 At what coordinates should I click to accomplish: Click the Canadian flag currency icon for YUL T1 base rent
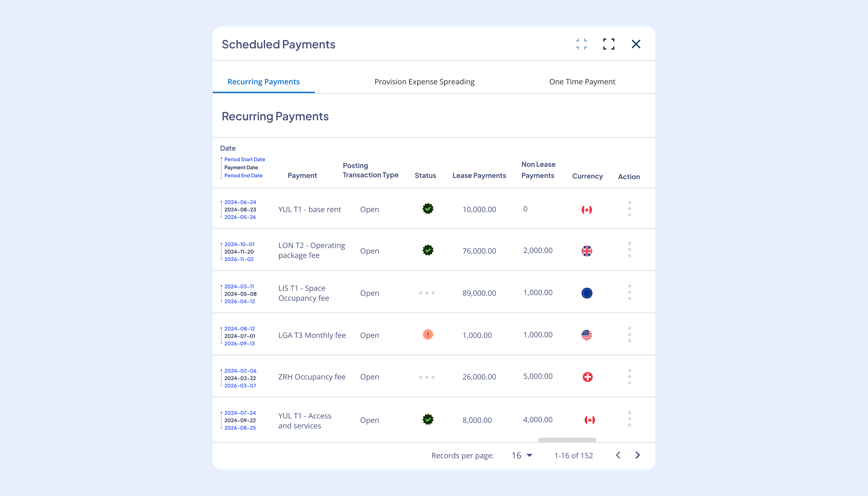(x=587, y=210)
